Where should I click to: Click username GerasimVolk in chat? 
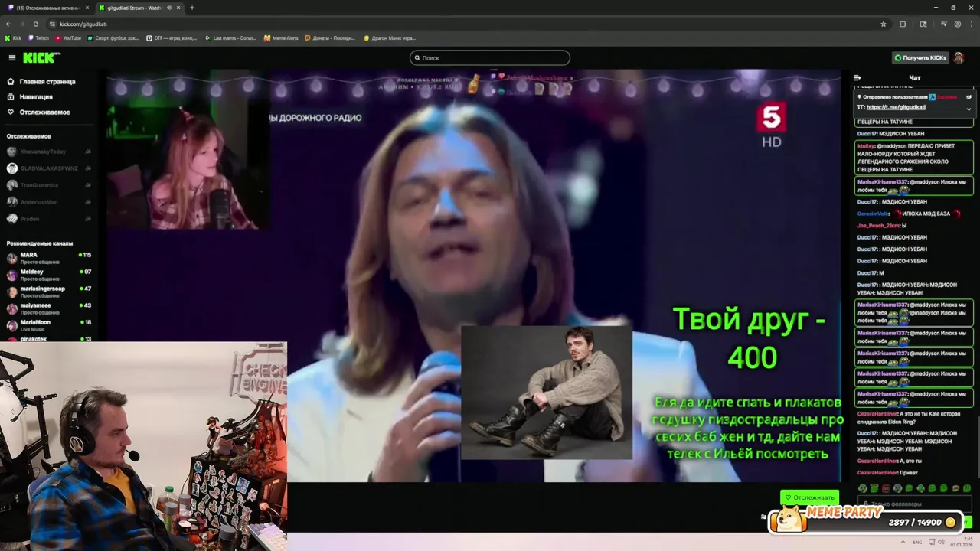click(872, 214)
